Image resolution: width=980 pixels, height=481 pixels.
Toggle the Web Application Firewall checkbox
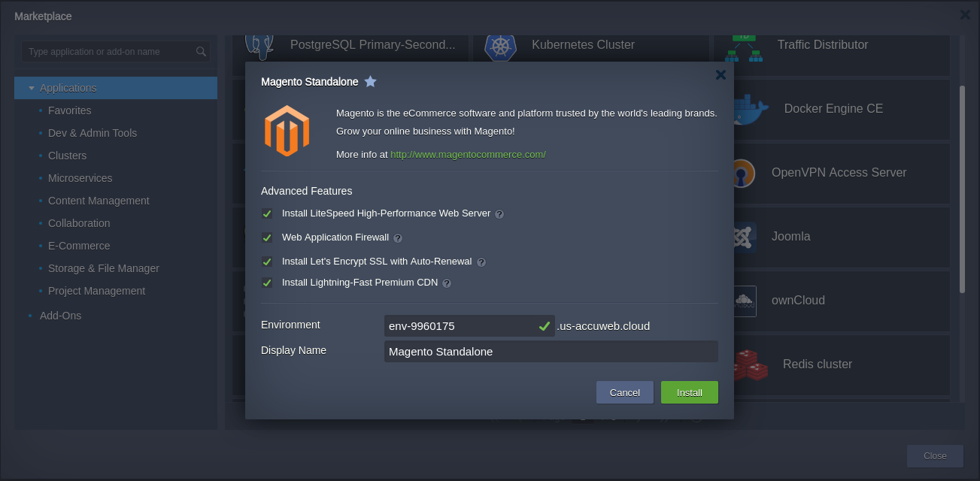(x=267, y=237)
